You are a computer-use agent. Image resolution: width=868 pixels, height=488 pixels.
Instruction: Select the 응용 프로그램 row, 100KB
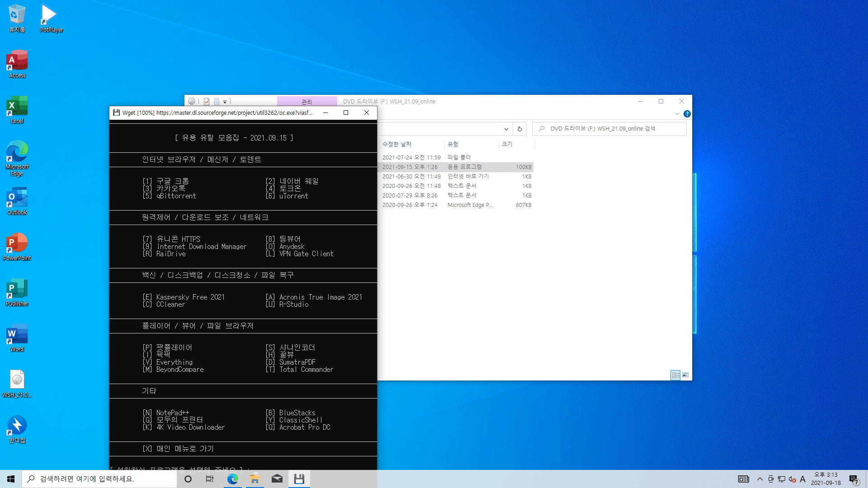tap(456, 167)
